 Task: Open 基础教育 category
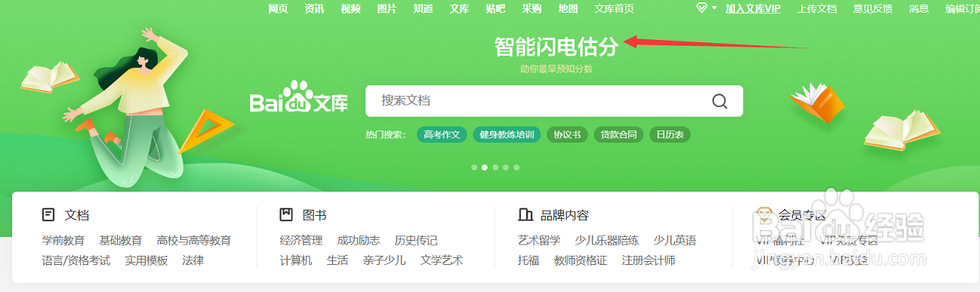[121, 241]
